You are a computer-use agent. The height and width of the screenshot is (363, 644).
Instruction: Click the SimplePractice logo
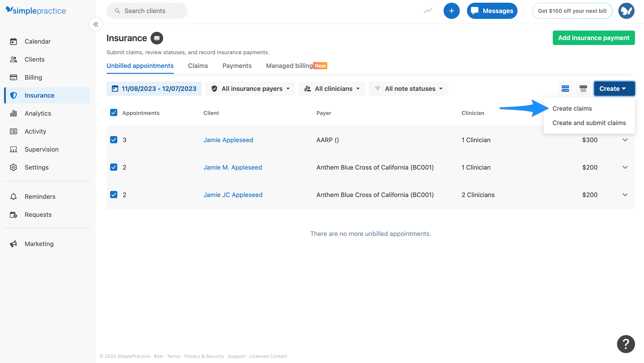click(x=36, y=11)
